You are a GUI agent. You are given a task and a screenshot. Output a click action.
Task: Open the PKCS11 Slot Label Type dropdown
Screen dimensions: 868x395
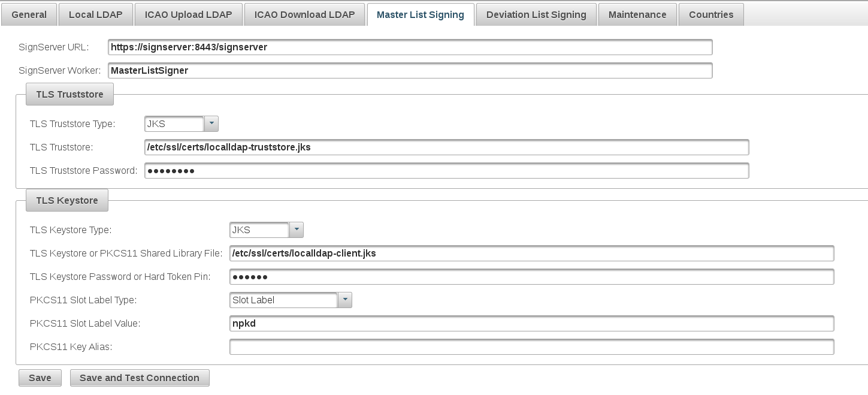pyautogui.click(x=345, y=300)
